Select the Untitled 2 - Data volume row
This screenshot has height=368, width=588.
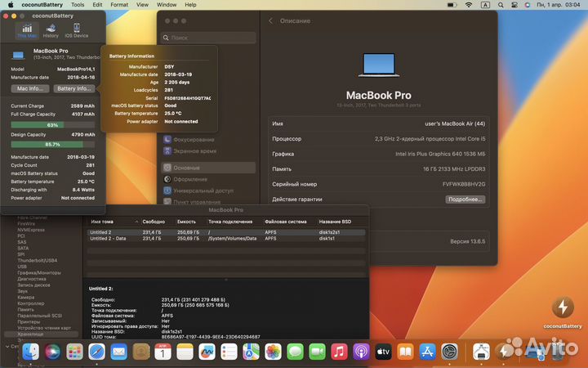pos(226,239)
